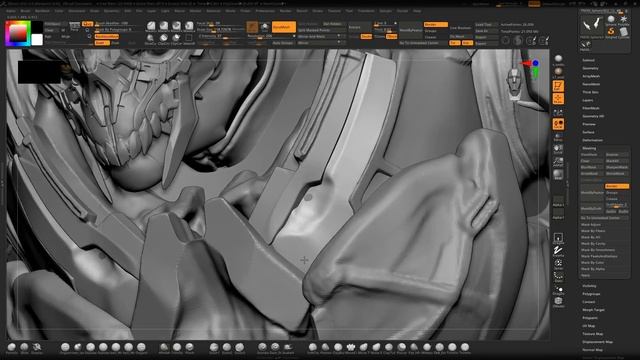640x360 pixels.
Task: Select the Sphere3D tool thumbnail
Action: coord(611,20)
